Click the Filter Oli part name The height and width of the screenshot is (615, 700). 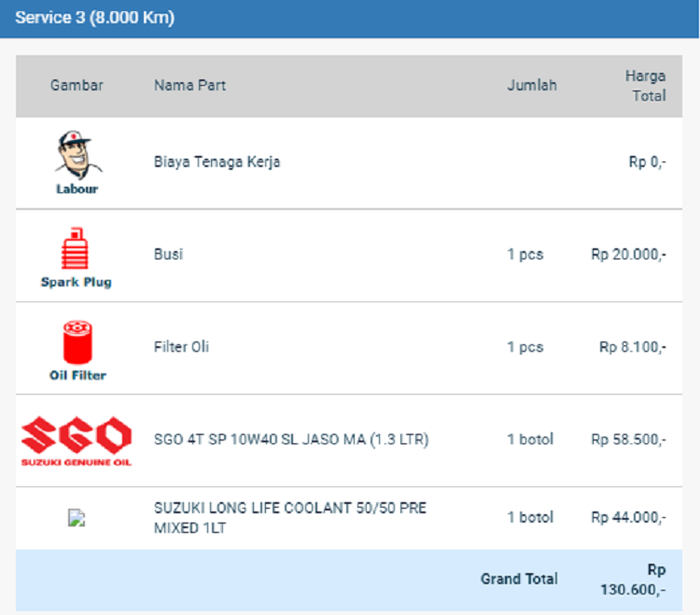pos(181,348)
